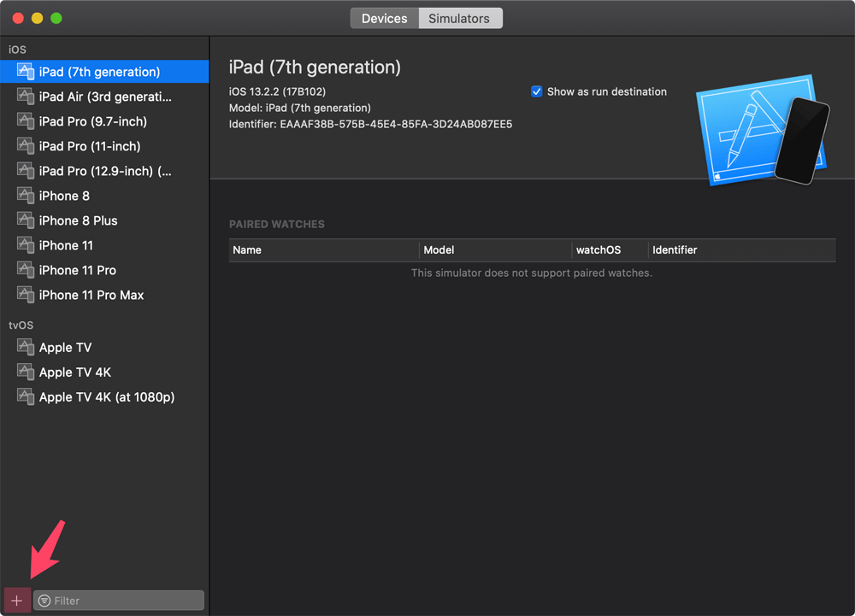Image resolution: width=855 pixels, height=616 pixels.
Task: Select iPad Pro (9.7-inch) simulator
Action: point(104,121)
